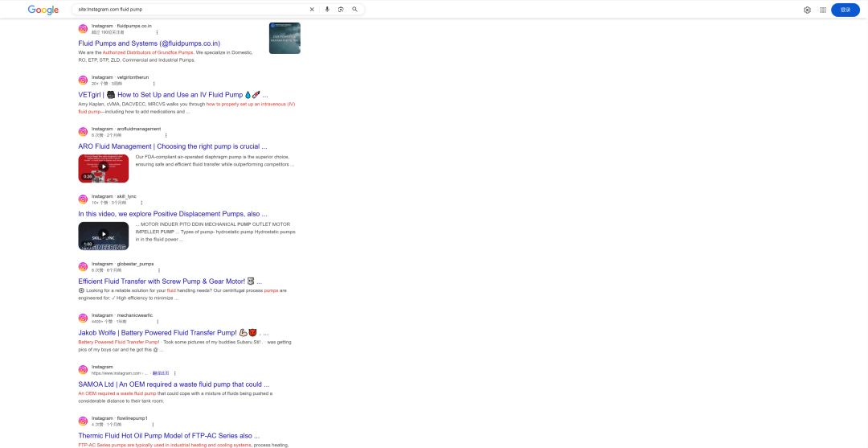868x448 pixels.
Task: Click the 'Instagram · skill_lync' source text
Action: pyautogui.click(x=114, y=196)
